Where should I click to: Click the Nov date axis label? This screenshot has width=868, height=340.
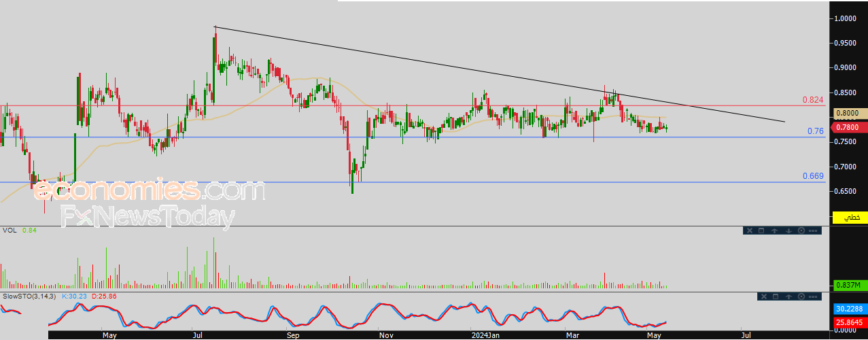click(x=386, y=335)
